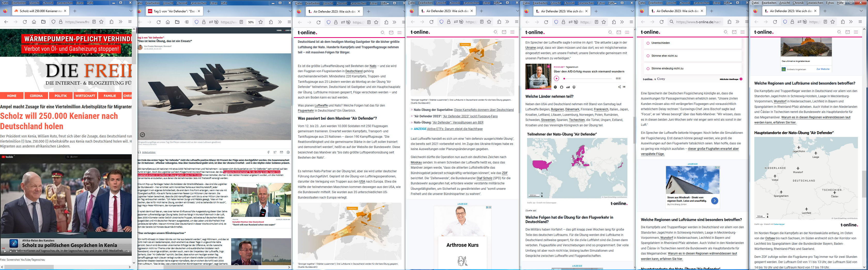The width and height of the screenshot is (868, 270).
Task: Open link 'Air Defender: Verspätungen am BER'
Action: pyautogui.click(x=458, y=122)
